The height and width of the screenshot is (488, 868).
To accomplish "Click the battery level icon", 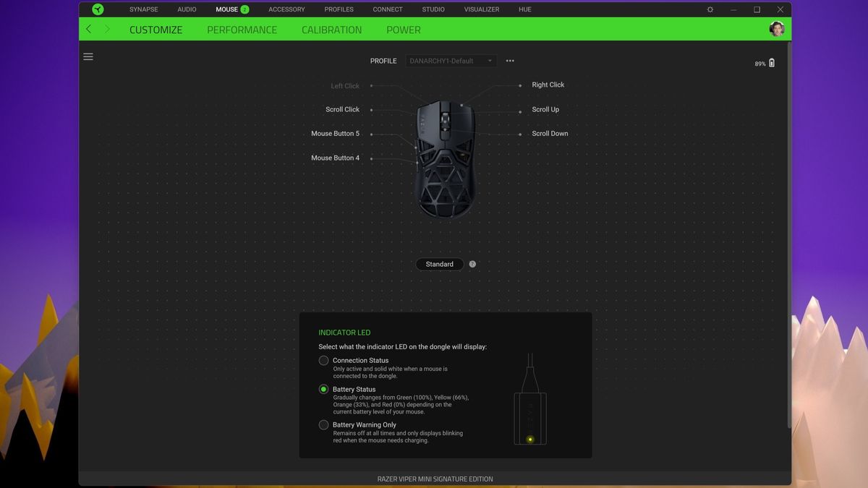I will [772, 63].
